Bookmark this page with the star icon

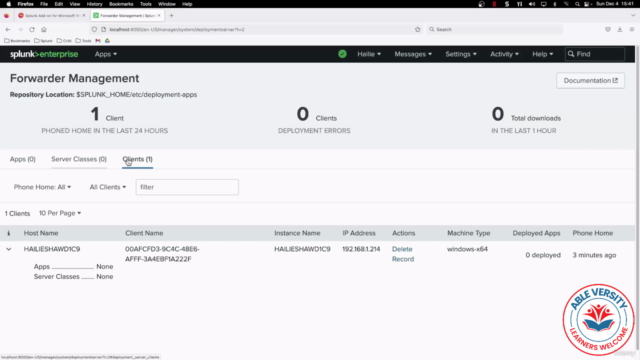pos(418,29)
